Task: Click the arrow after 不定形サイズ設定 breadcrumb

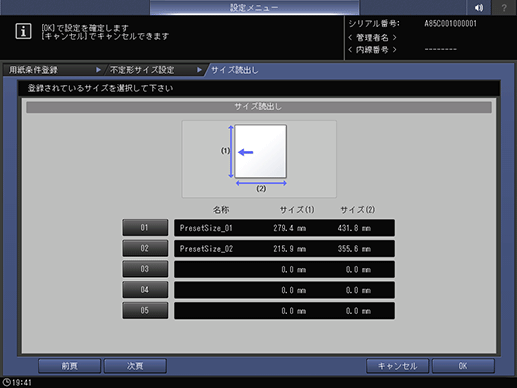Action: coord(199,70)
